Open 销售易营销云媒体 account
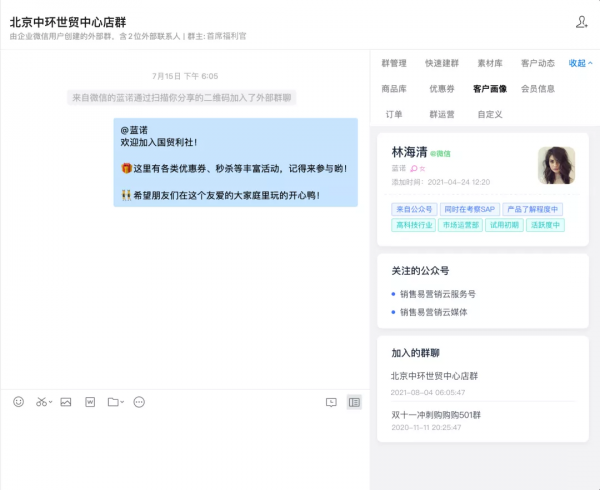This screenshot has width=600, height=490. [x=434, y=312]
